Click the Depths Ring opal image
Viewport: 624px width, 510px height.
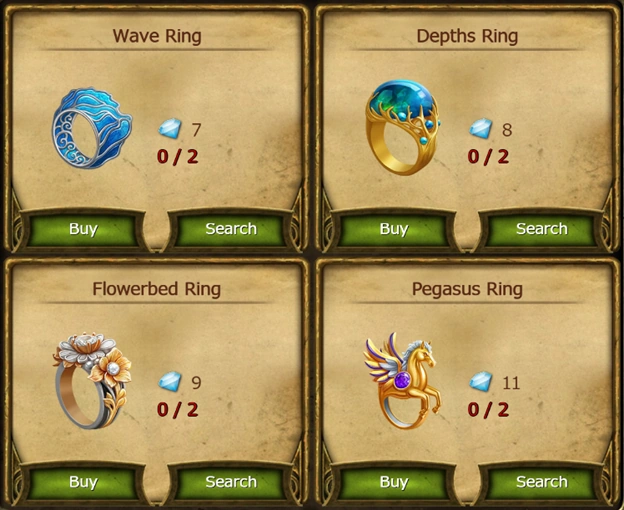point(403,127)
